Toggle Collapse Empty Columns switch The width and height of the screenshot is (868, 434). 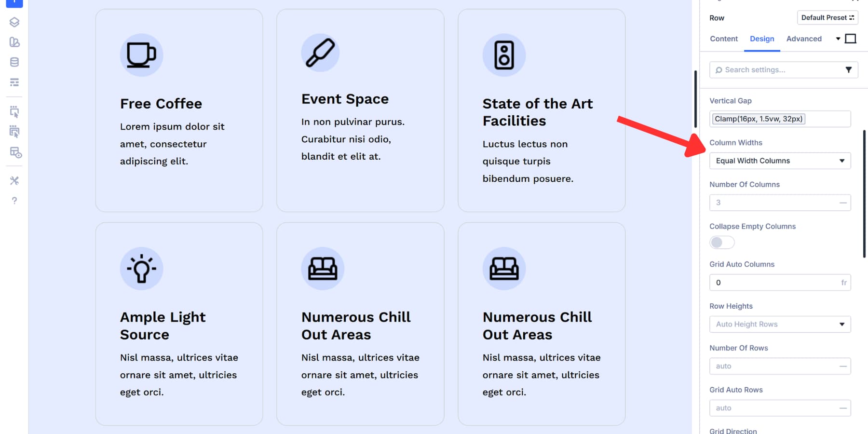tap(721, 243)
